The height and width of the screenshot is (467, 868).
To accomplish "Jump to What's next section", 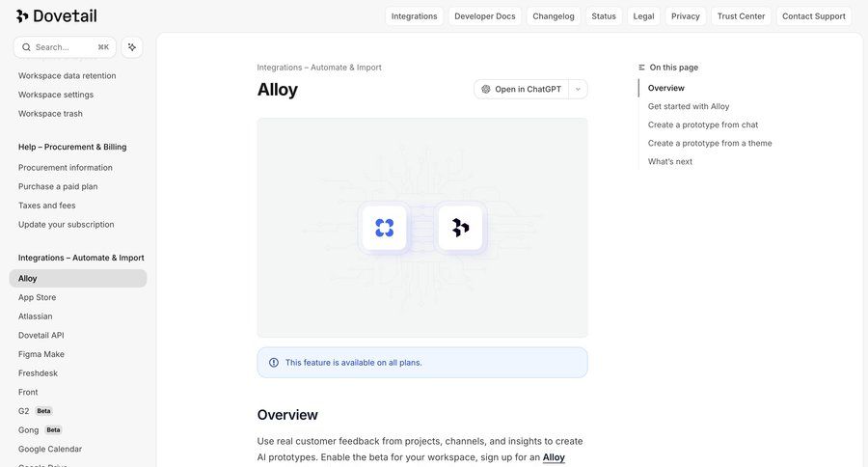I will click(670, 162).
